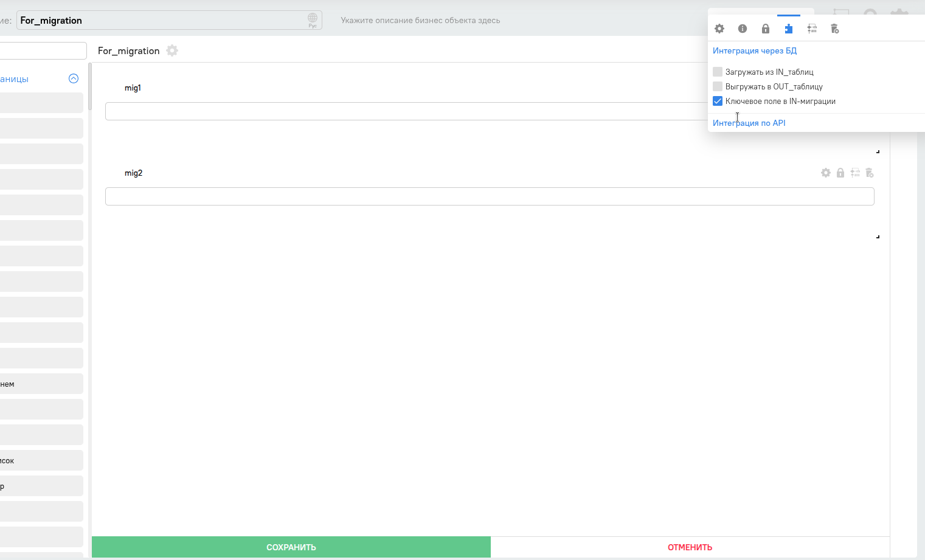This screenshot has width=925, height=560.
Task: Open the popup's gear settings tab
Action: click(x=719, y=29)
